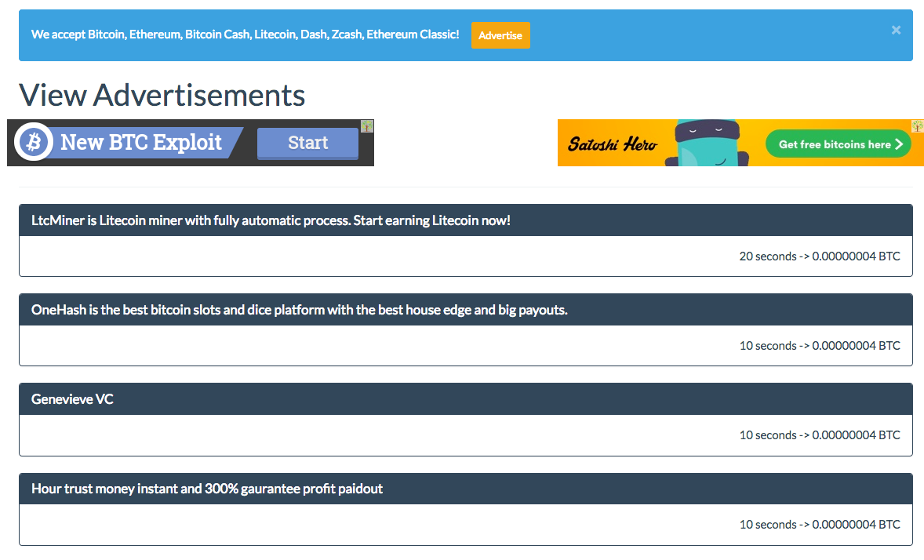Click the tree ad-network icon on BTC Exploit ad
Viewport: 924px width, 560px height.
point(367,125)
